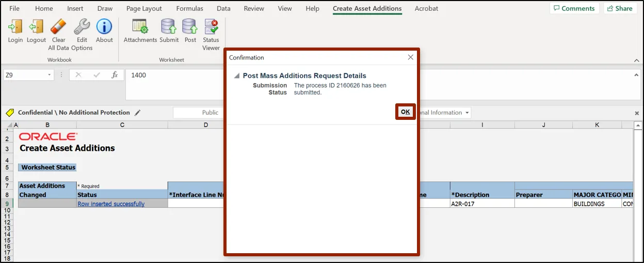Switch to the Acrobat tab
The height and width of the screenshot is (263, 644).
[x=426, y=8]
